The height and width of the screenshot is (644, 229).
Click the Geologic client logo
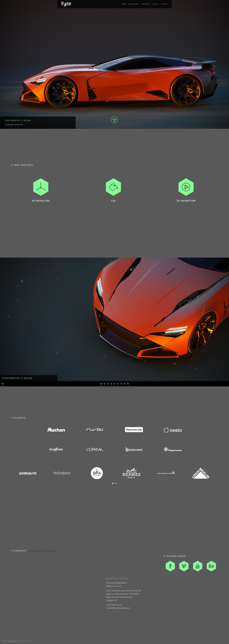[x=134, y=449]
